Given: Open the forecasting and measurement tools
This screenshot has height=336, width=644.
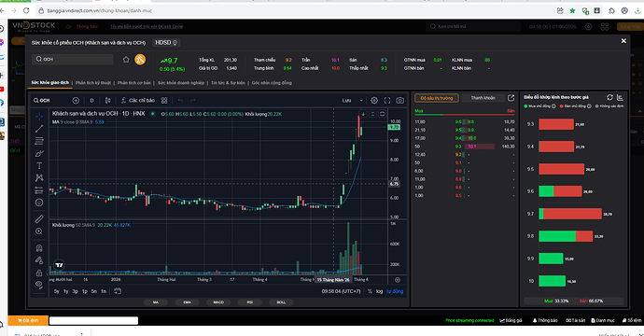Looking at the screenshot, I should coord(39,190).
